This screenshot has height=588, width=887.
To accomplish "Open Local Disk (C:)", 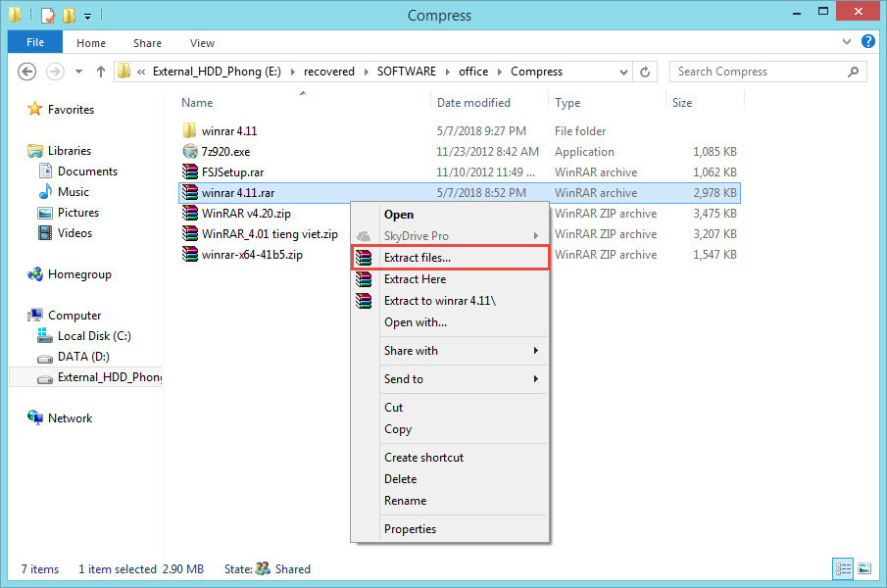I will [94, 336].
